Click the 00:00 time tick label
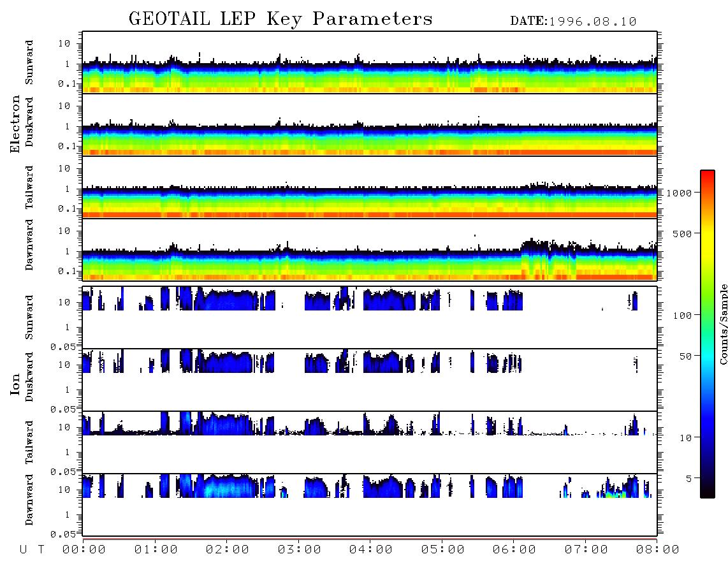The height and width of the screenshot is (561, 728). pyautogui.click(x=84, y=550)
